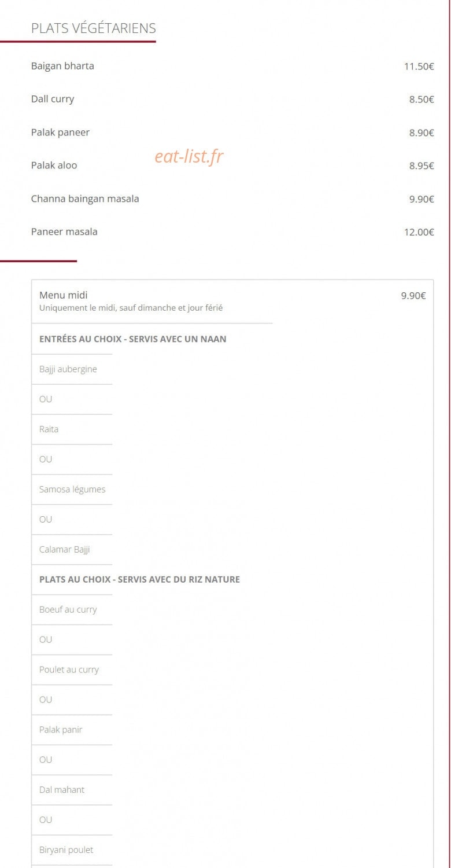Image resolution: width=451 pixels, height=868 pixels.
Task: Click Channa baingan masala item
Action: (85, 198)
